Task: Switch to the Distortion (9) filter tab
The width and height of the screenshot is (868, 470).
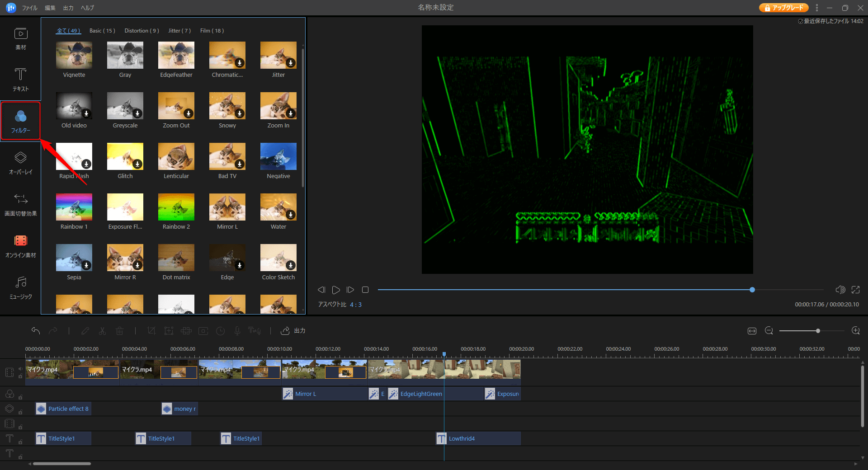Action: [142, 31]
